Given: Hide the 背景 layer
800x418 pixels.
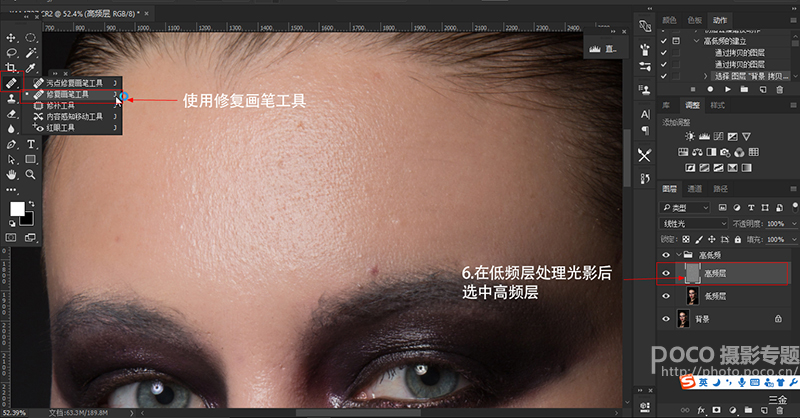Looking at the screenshot, I should 666,319.
